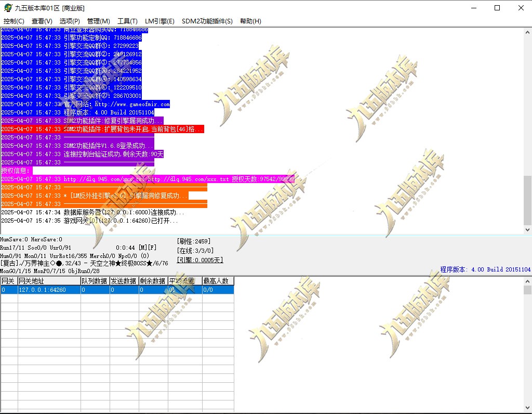Click log line 引擎交流QQ群②: 249126912

(x=71, y=54)
